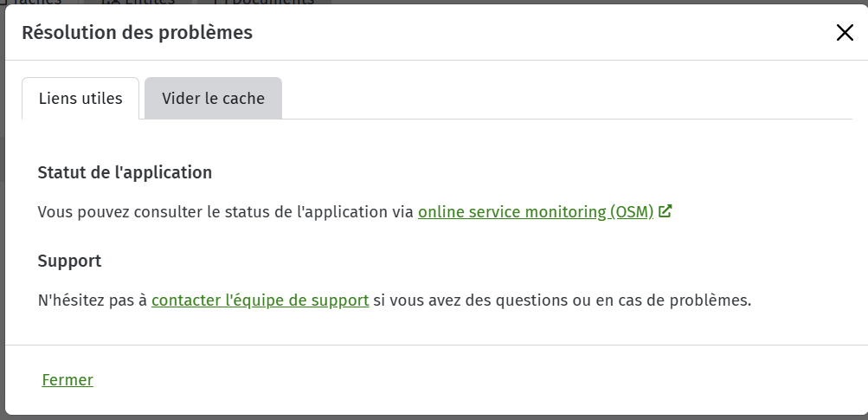Screen dimensions: 868x420
Task: Click the Entités tab icon behind dialog
Action: (108, 3)
